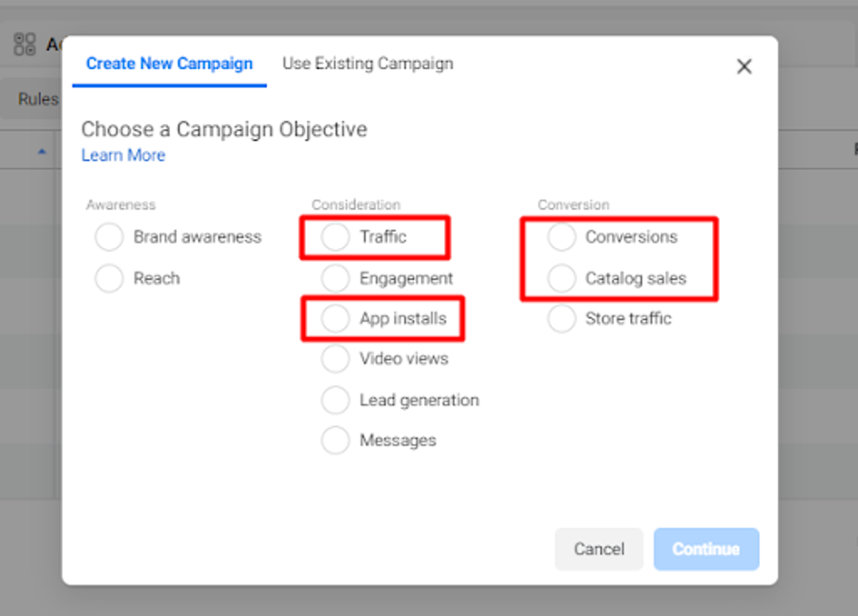The height and width of the screenshot is (616, 858).
Task: Click the Continue button
Action: 706,549
